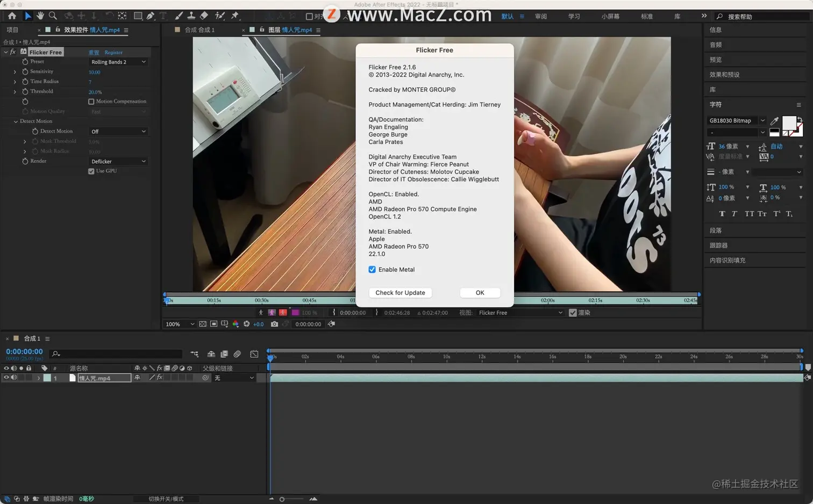Viewport: 813px width, 504px height.
Task: Click the shy layers icon in timeline
Action: point(211,354)
